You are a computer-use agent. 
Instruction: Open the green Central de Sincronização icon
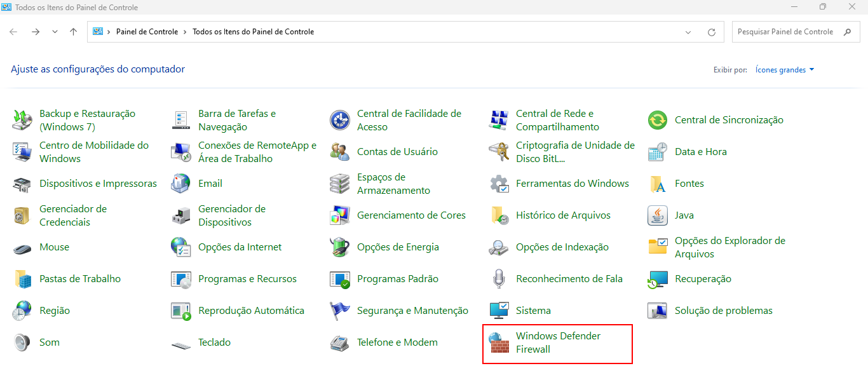click(658, 119)
